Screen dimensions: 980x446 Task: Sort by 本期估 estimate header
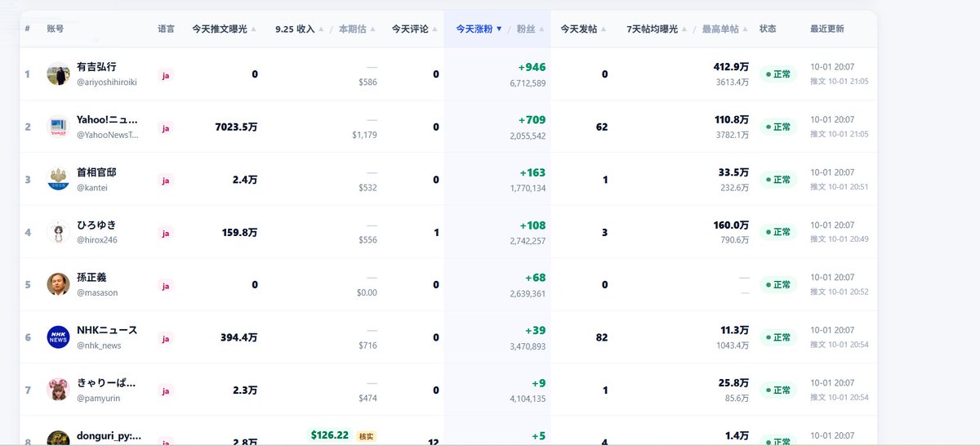coord(357,29)
